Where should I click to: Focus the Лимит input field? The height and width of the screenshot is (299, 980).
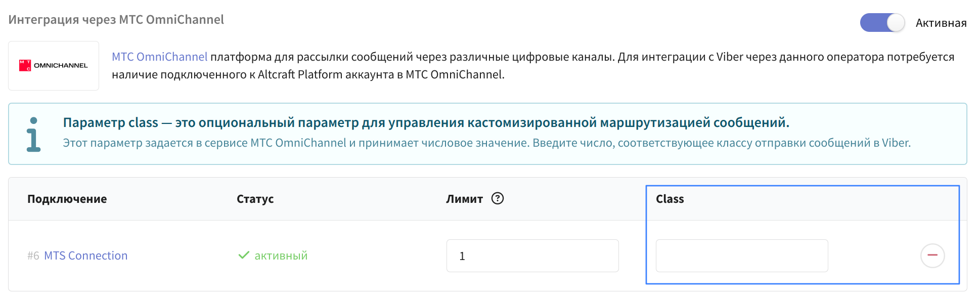point(532,255)
